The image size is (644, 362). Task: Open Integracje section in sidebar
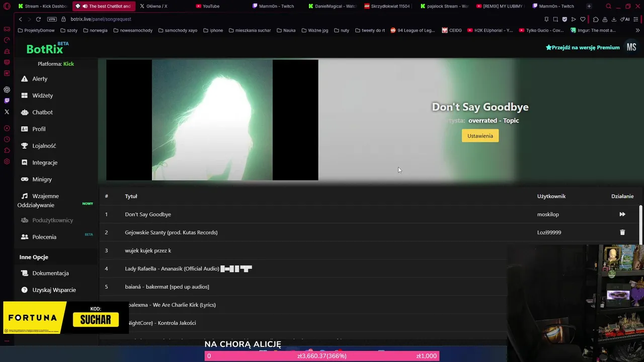pos(39,162)
